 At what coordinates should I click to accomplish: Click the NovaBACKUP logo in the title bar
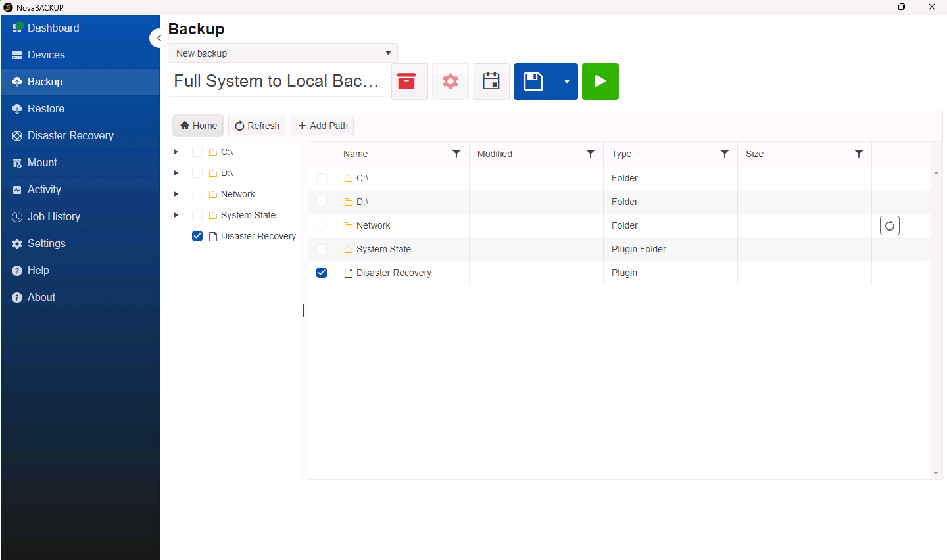coord(8,7)
